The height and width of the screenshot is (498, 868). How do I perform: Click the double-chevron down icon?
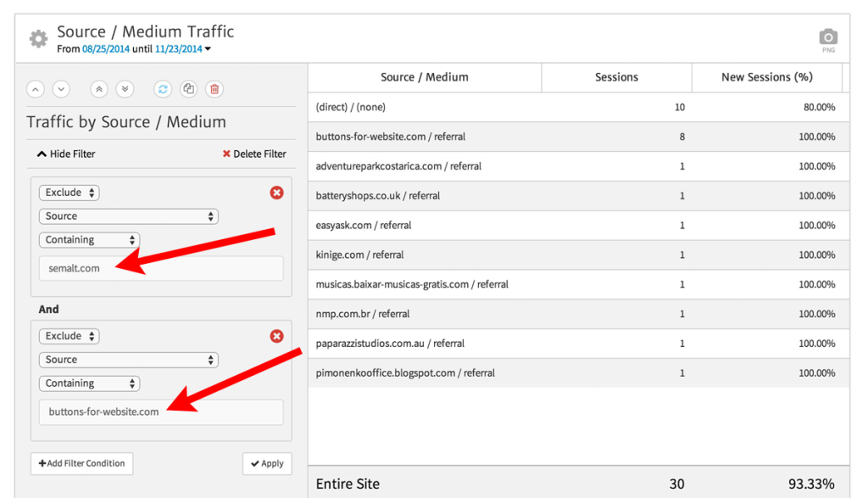tap(125, 89)
